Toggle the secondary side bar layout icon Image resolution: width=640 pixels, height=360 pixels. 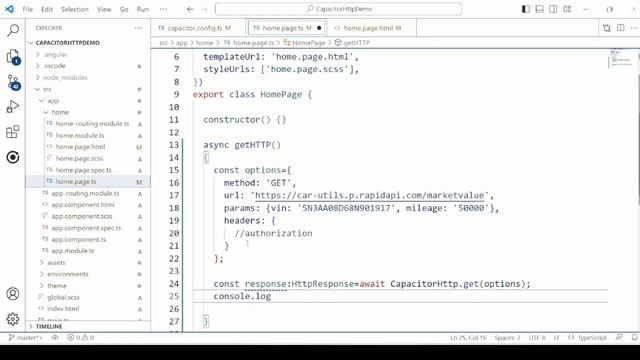point(553,9)
